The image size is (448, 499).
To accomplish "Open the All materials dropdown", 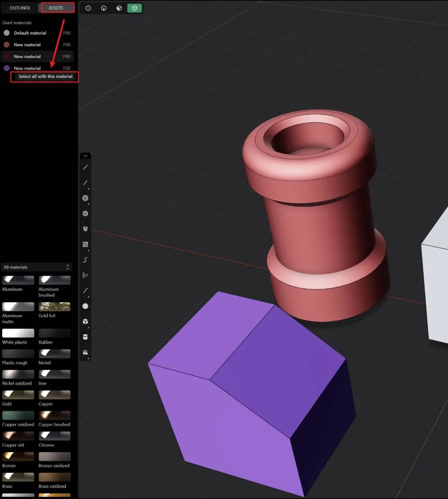I will (x=37, y=267).
